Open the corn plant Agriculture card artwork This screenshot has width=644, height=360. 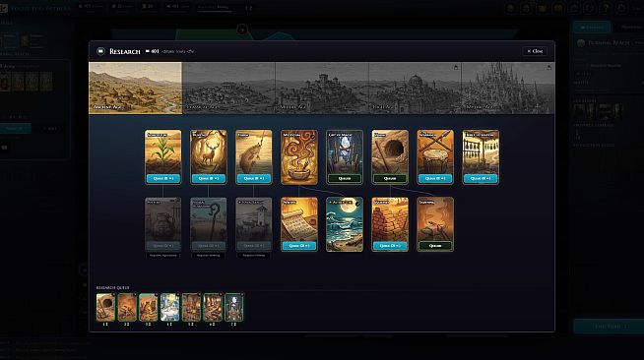coord(163,152)
